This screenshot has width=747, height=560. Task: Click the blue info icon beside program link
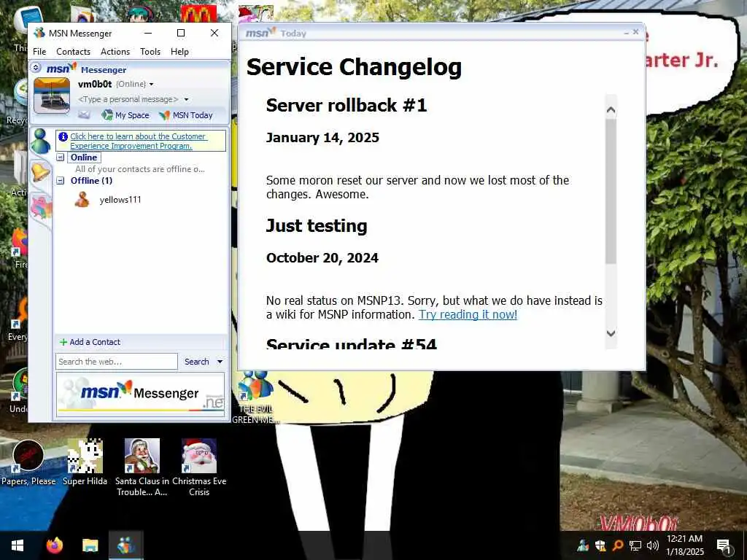pyautogui.click(x=63, y=136)
